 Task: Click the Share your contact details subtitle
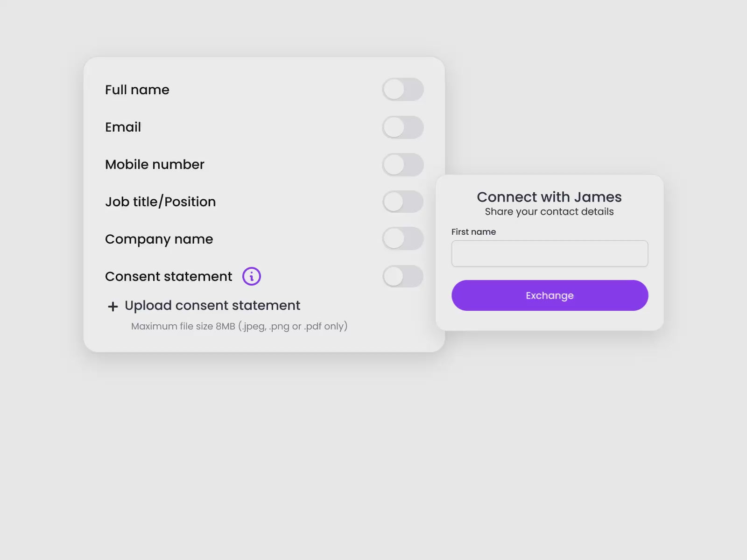pyautogui.click(x=549, y=212)
